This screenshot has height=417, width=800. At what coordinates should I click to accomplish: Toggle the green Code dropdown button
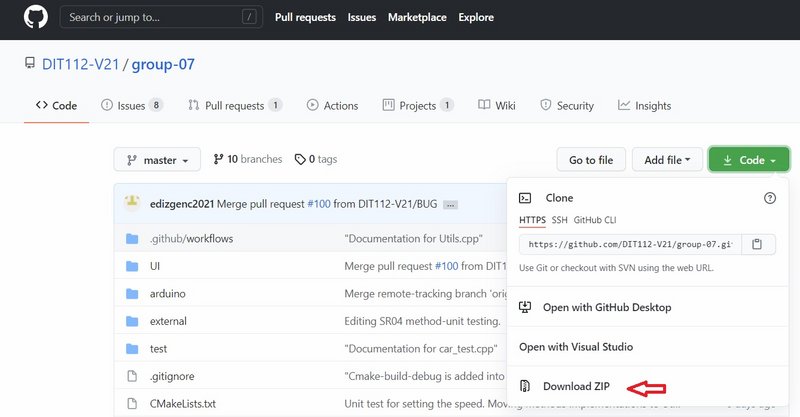click(749, 160)
